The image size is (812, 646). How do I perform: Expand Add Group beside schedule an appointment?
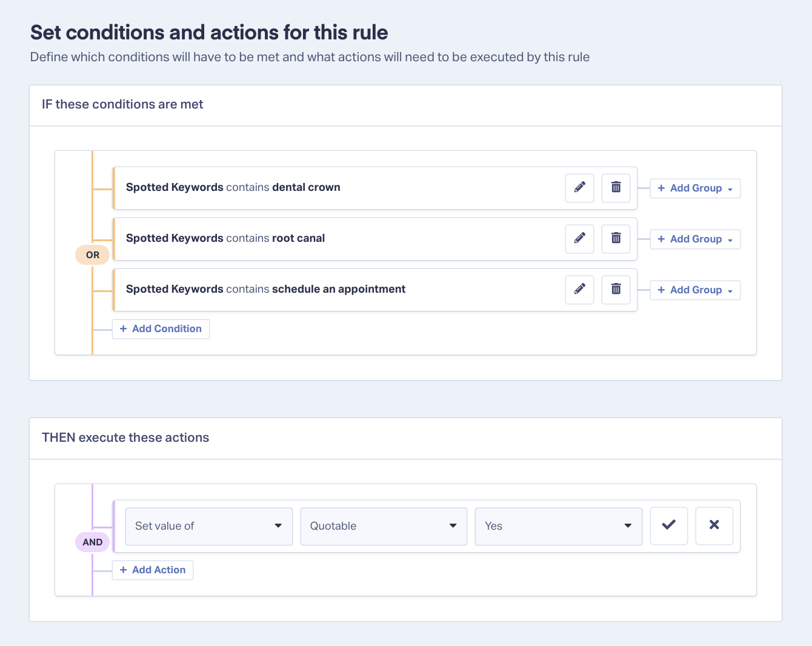[x=695, y=290]
